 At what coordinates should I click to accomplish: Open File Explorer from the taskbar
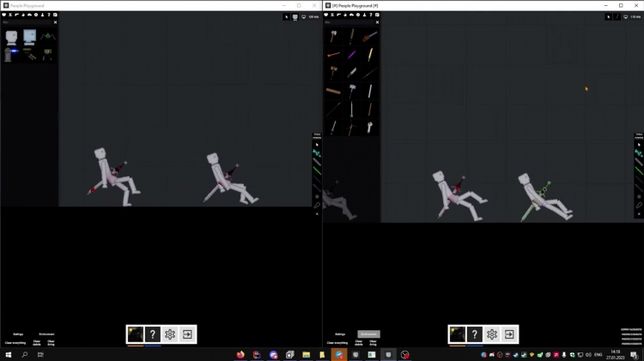pos(307,354)
